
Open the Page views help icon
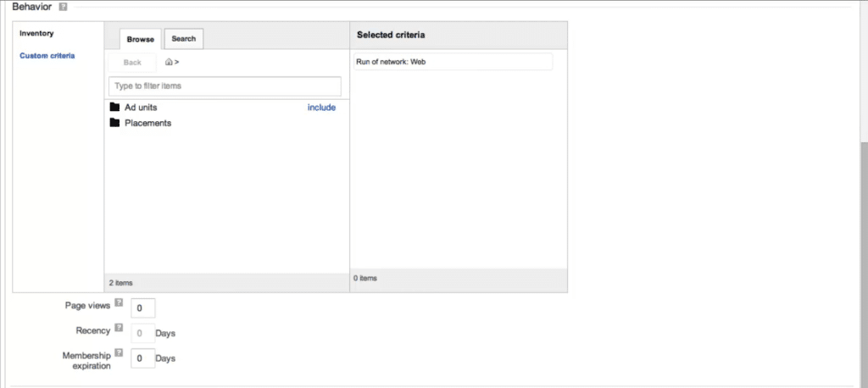tap(119, 302)
